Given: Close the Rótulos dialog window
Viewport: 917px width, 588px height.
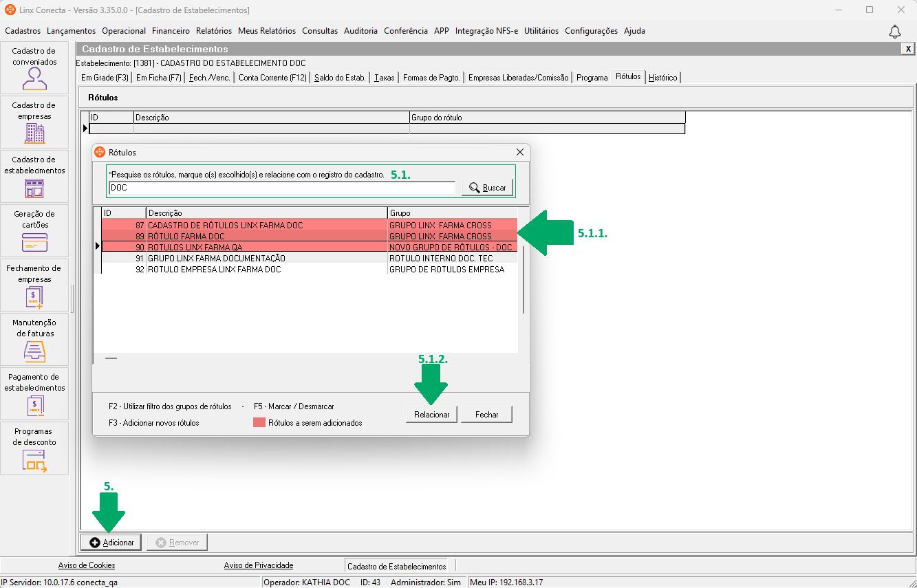Looking at the screenshot, I should (x=520, y=152).
